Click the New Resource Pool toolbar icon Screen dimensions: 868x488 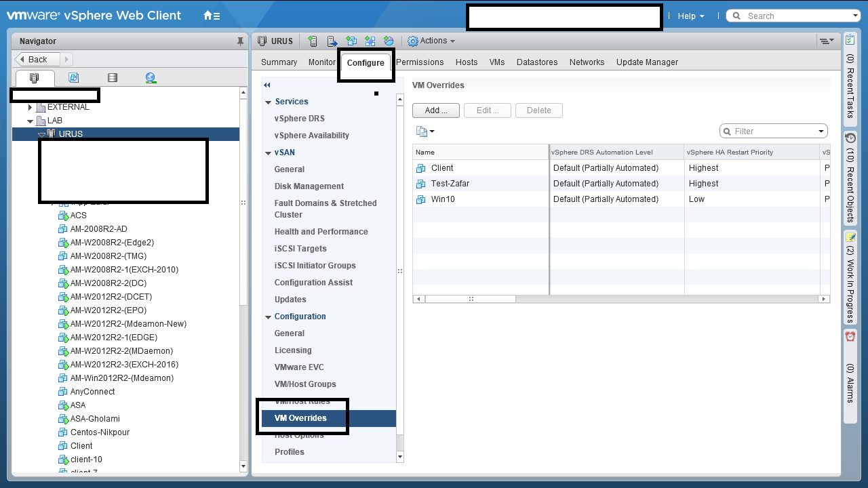[x=389, y=41]
